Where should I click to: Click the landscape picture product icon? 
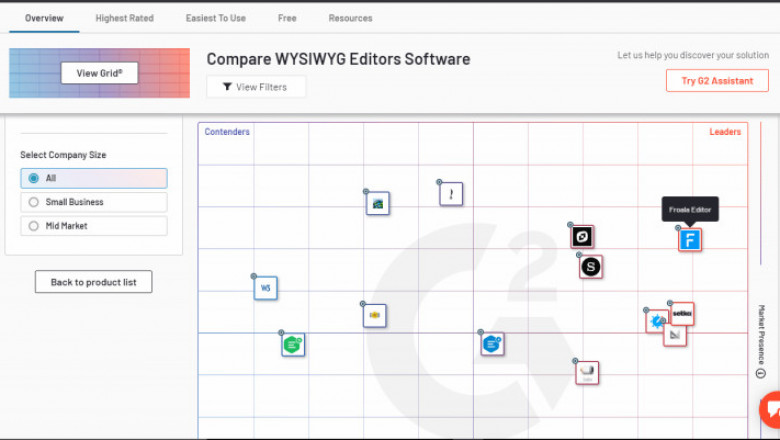378,203
